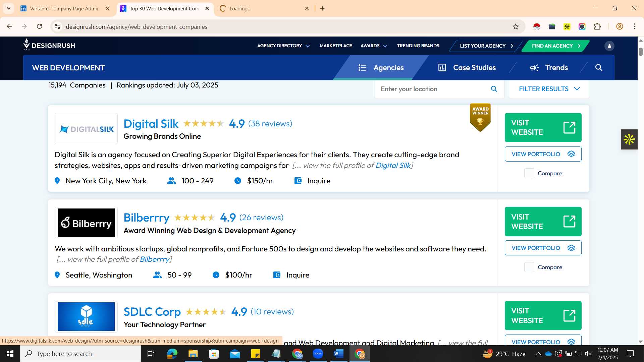Open Windows Start menu

tap(10, 354)
